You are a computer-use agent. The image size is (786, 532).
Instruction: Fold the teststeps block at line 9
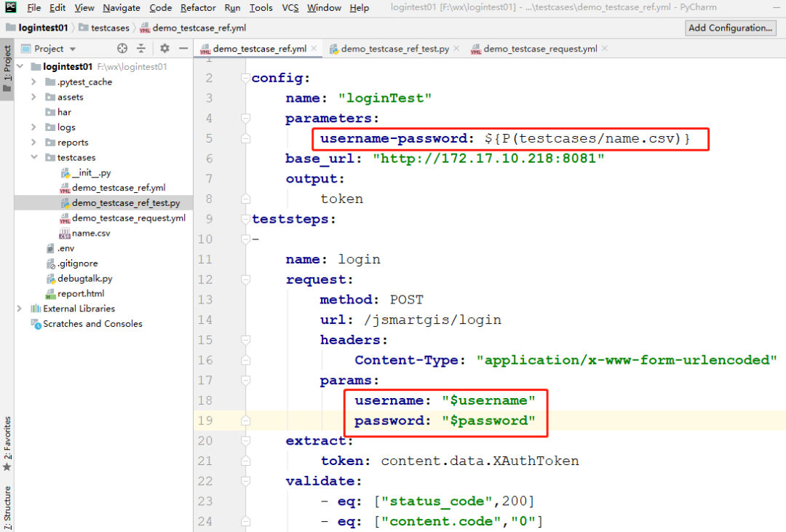245,218
